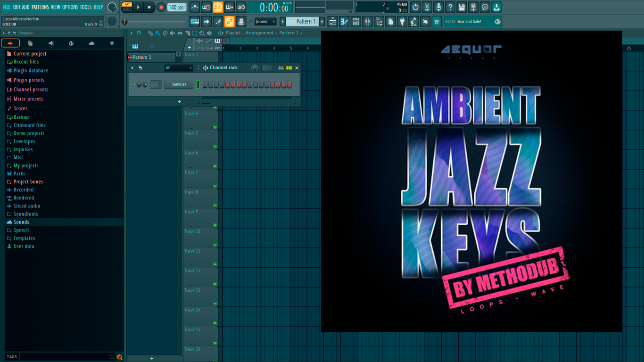Viewport: 644px width, 362px height.
Task: Open the shopping cart content library icon
Action: pyautogui.click(x=437, y=21)
